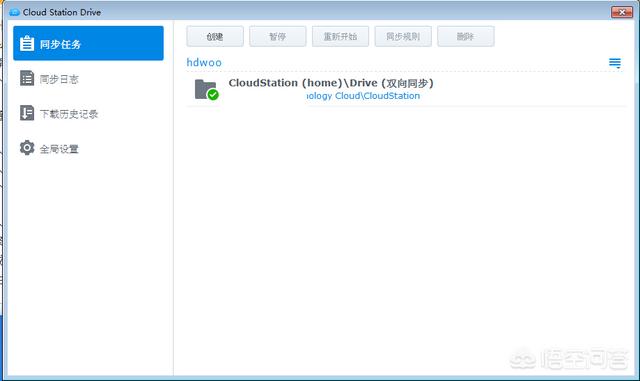Close the Cloud Station Drive window

click(x=622, y=12)
